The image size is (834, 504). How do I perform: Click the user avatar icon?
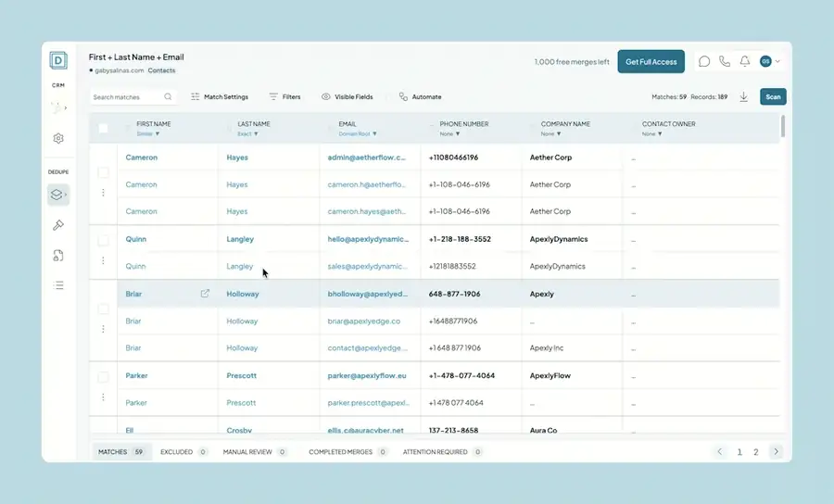tap(765, 61)
